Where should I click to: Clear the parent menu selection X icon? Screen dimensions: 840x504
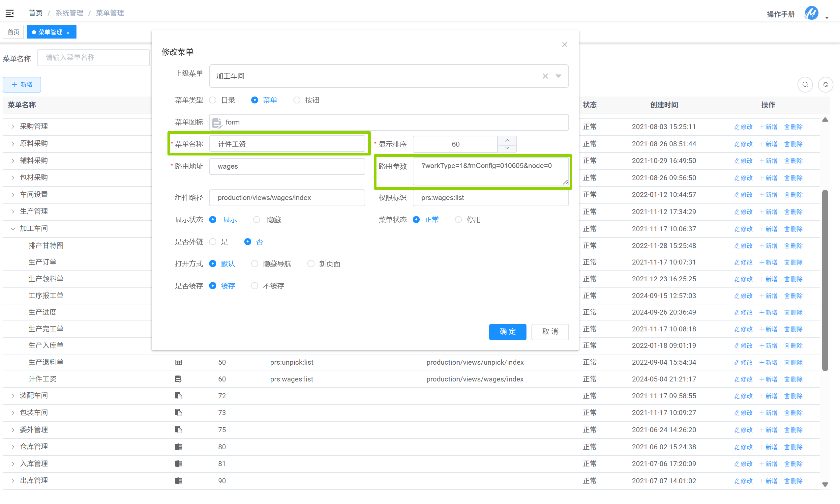tap(545, 76)
